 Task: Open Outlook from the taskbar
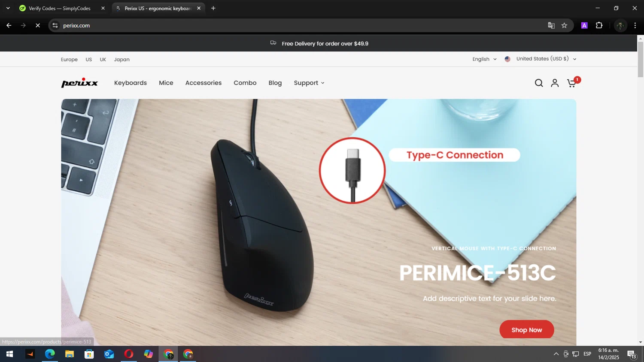pos(109,354)
